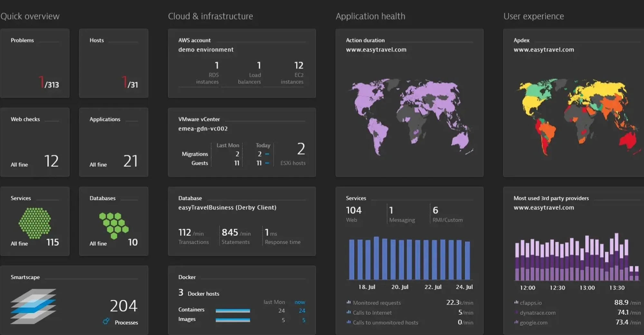Click the dynatrace.com provider row
Screen dimensions: 644x335
click(577, 312)
